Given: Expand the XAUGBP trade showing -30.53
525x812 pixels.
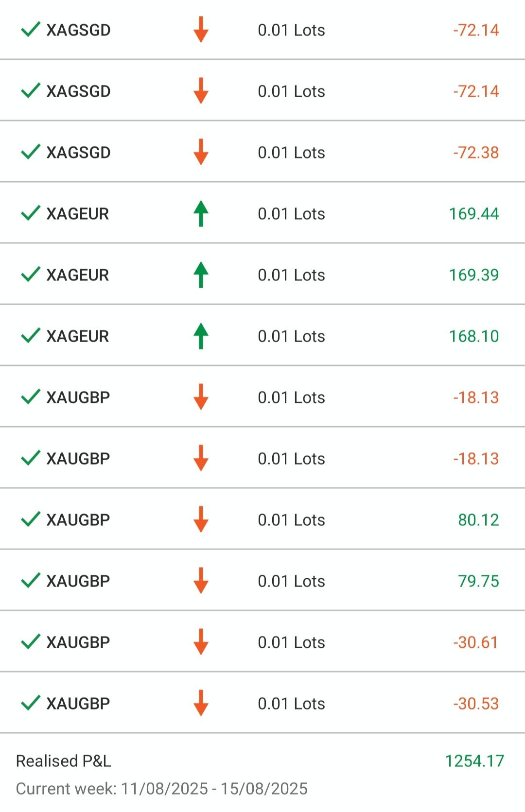Looking at the screenshot, I should point(262,704).
